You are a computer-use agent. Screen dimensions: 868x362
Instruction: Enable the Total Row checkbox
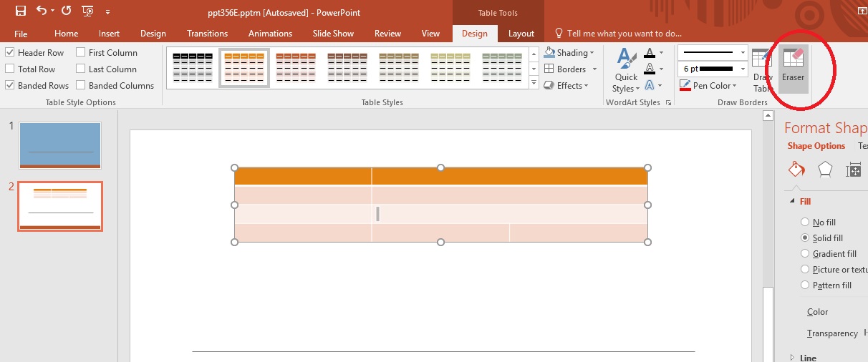(x=10, y=69)
